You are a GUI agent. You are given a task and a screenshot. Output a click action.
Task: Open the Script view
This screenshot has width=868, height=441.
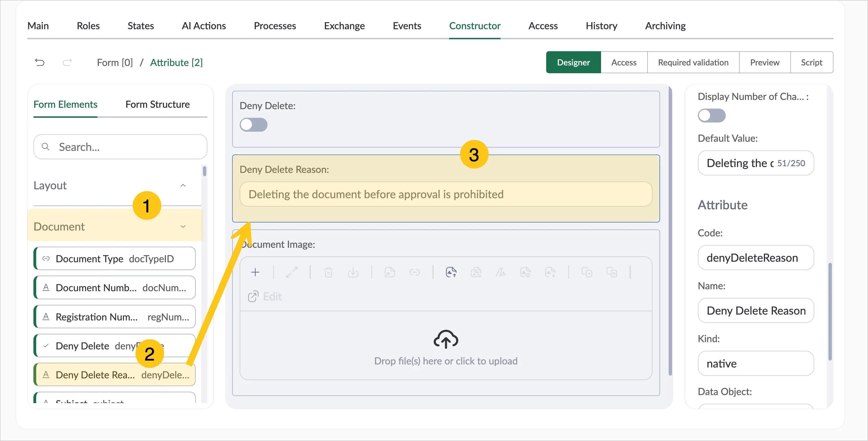pyautogui.click(x=811, y=62)
